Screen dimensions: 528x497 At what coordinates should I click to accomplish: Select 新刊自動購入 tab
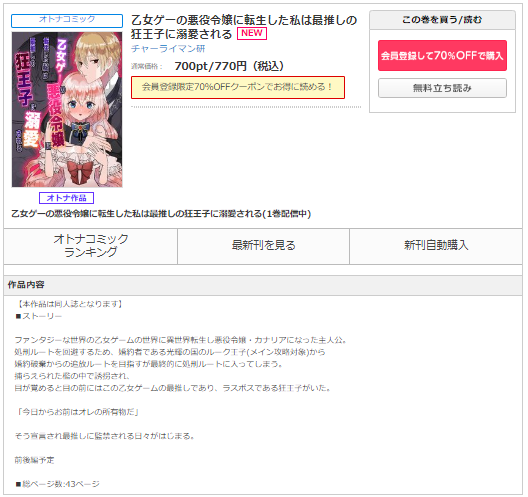click(436, 246)
